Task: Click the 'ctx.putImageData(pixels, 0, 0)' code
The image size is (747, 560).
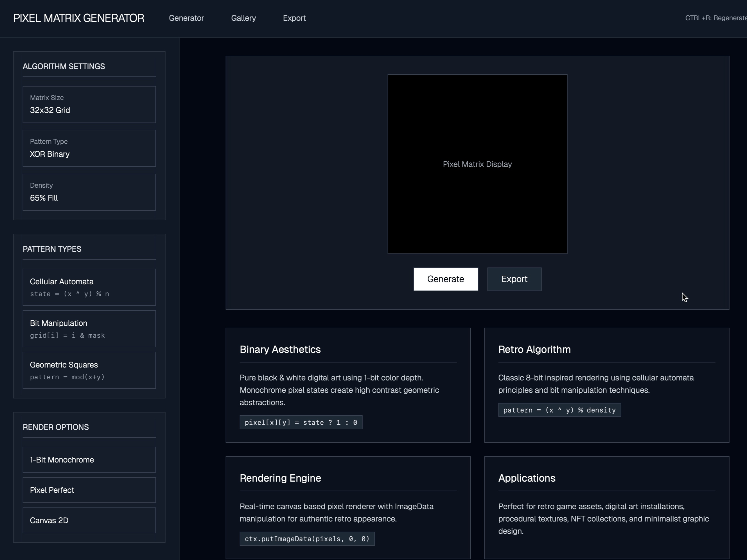Action: click(307, 539)
